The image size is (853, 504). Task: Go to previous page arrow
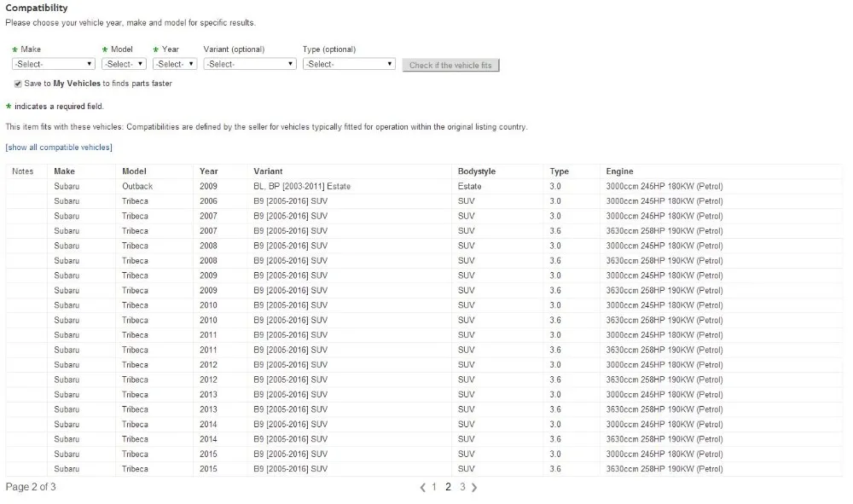(423, 488)
